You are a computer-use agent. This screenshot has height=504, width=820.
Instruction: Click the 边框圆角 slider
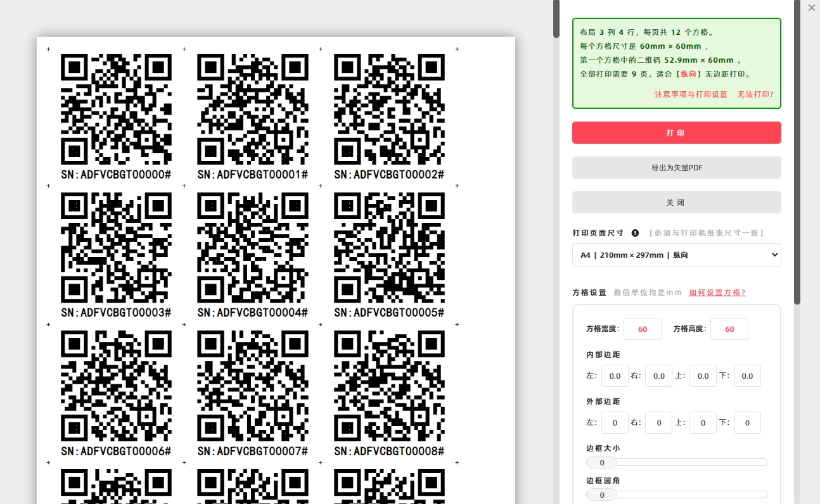pos(676,495)
